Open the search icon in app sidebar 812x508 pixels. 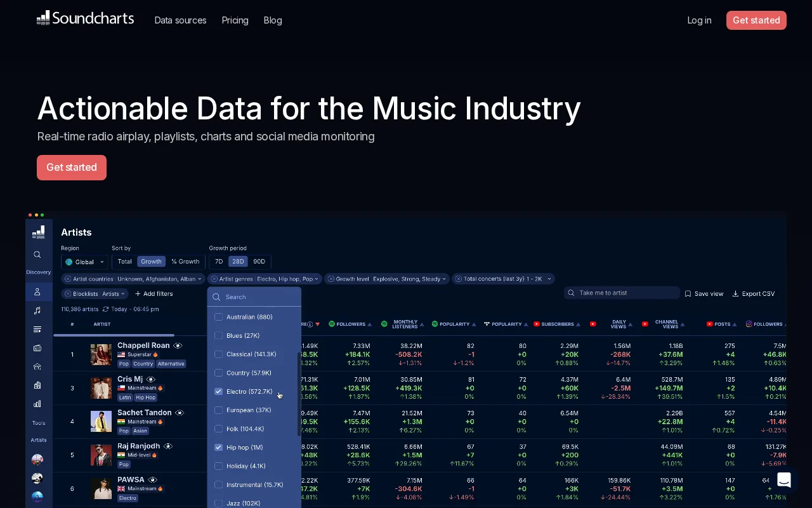37,255
